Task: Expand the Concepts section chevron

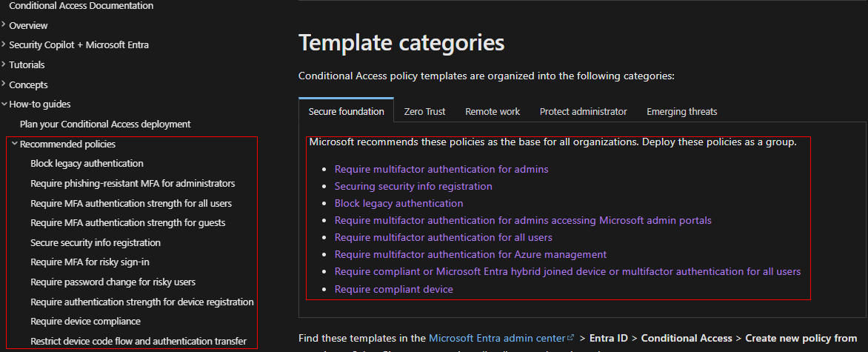Action: [4, 84]
